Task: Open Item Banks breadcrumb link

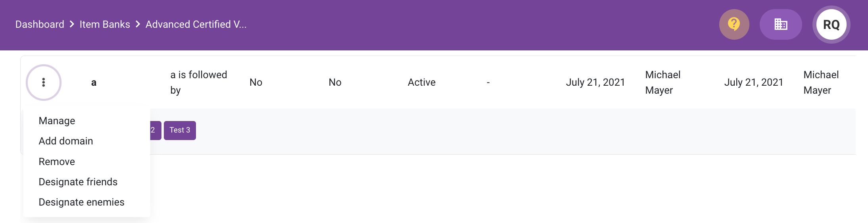Action: tap(105, 25)
